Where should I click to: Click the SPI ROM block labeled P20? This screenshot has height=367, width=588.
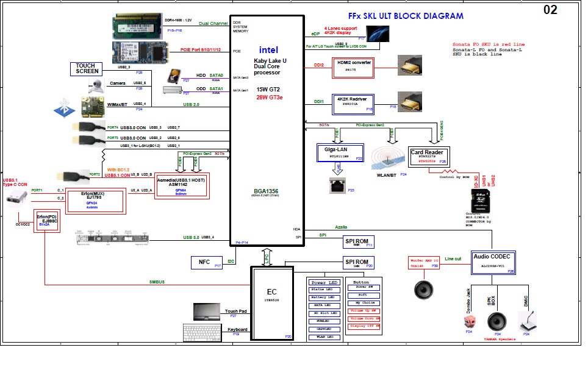coord(359,263)
